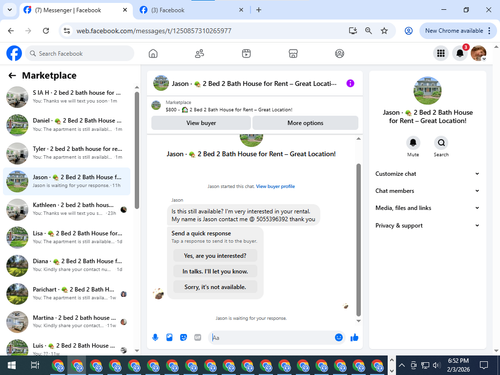This screenshot has width=500, height=375.
Task: Click conversation list scrollbar
Action: tap(137, 150)
